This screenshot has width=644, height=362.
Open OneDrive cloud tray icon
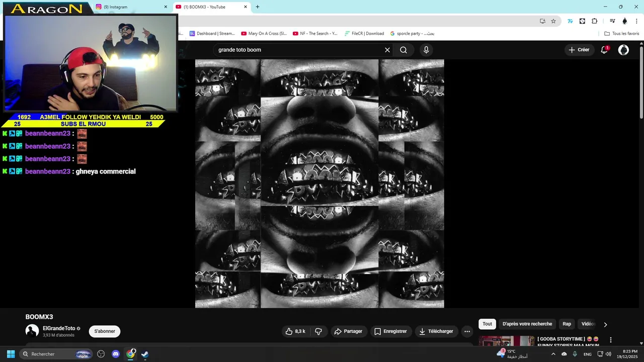point(564,354)
